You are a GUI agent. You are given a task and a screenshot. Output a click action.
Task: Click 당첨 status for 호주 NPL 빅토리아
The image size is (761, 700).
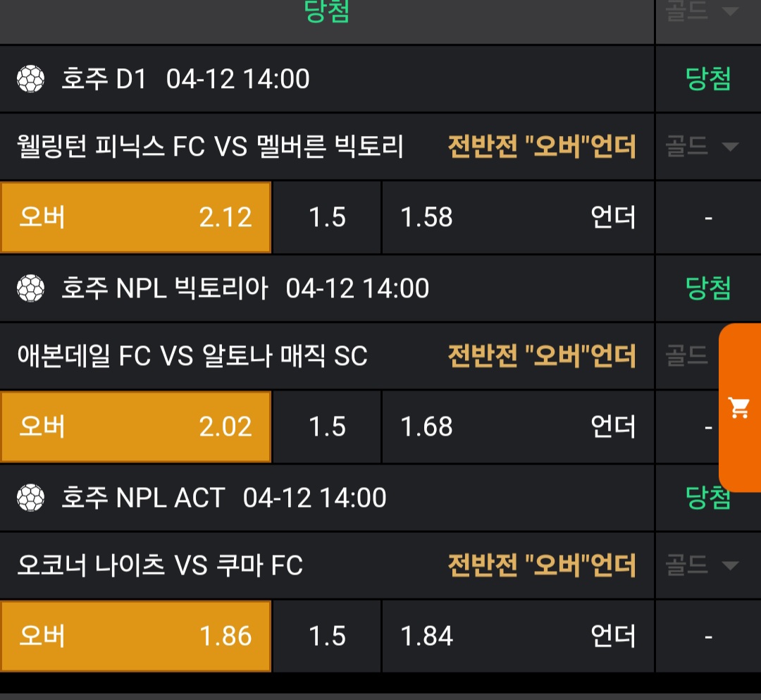click(708, 288)
